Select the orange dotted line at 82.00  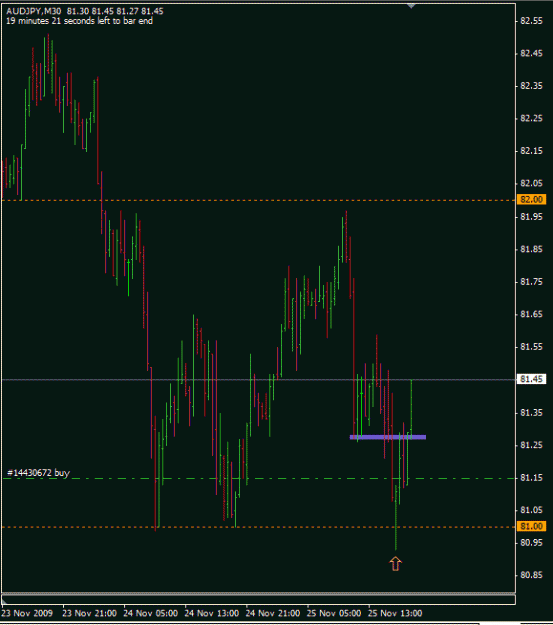click(258, 200)
